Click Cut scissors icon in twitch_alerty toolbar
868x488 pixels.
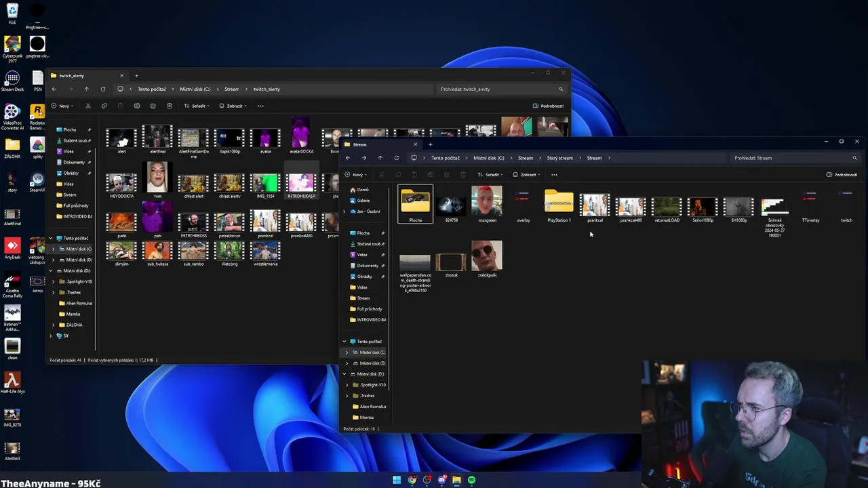(x=88, y=106)
